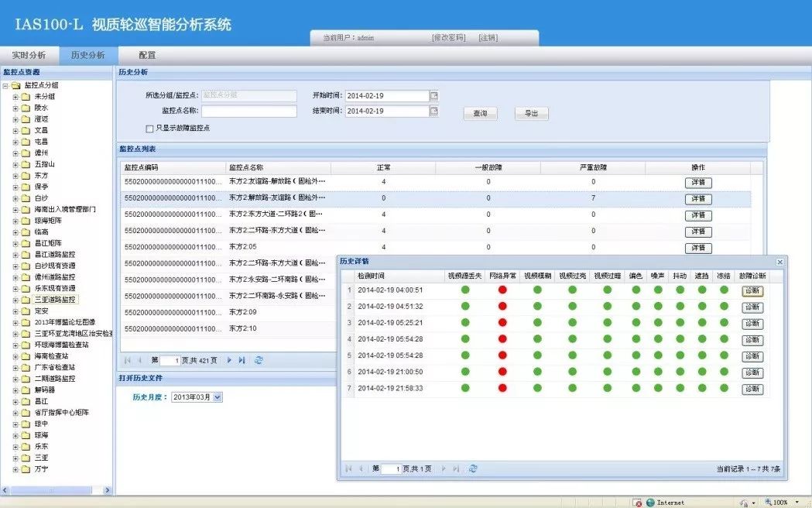The height and width of the screenshot is (508, 812).
Task: Click the page number box in 监控点列表 pager
Action: [170, 360]
